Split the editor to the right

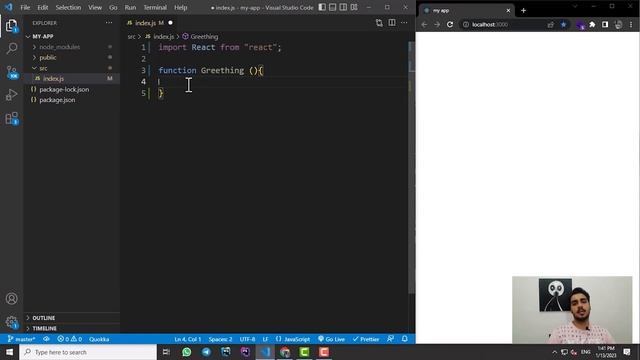tap(392, 23)
